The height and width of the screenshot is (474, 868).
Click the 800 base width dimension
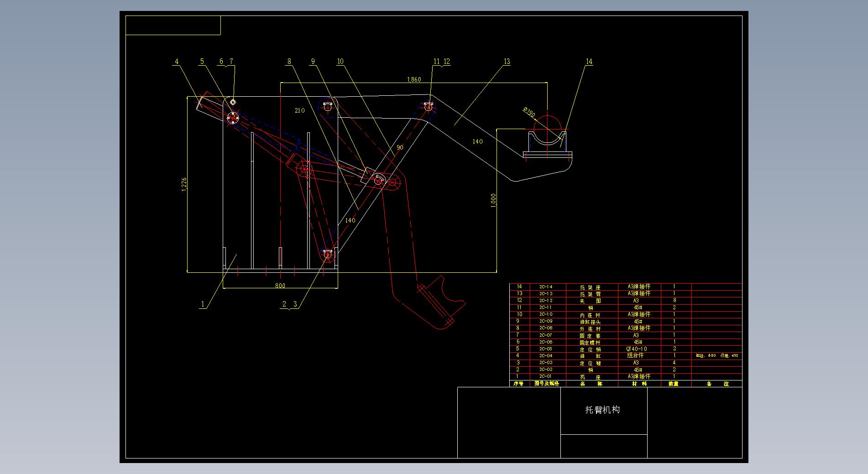[280, 286]
